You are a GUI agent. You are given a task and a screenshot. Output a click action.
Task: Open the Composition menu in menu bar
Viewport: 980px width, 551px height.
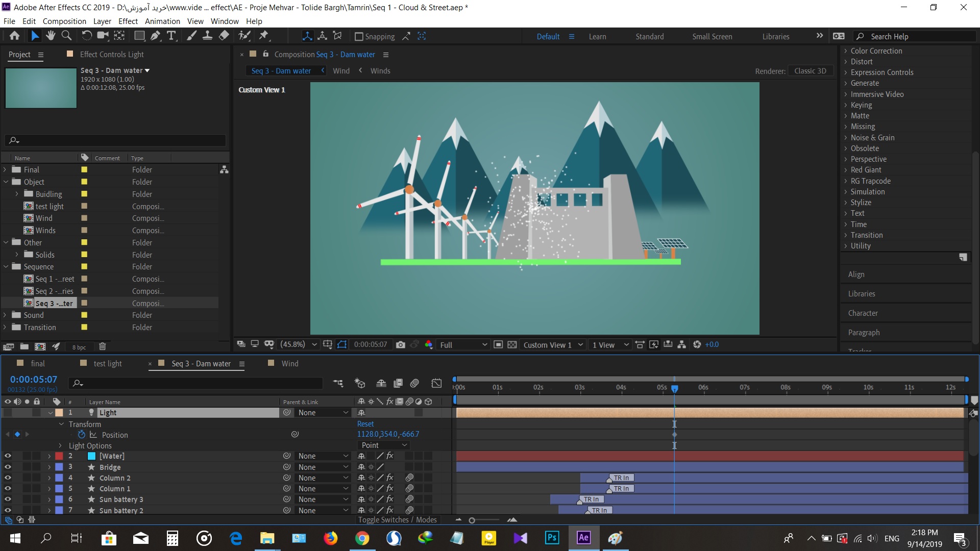pos(63,21)
